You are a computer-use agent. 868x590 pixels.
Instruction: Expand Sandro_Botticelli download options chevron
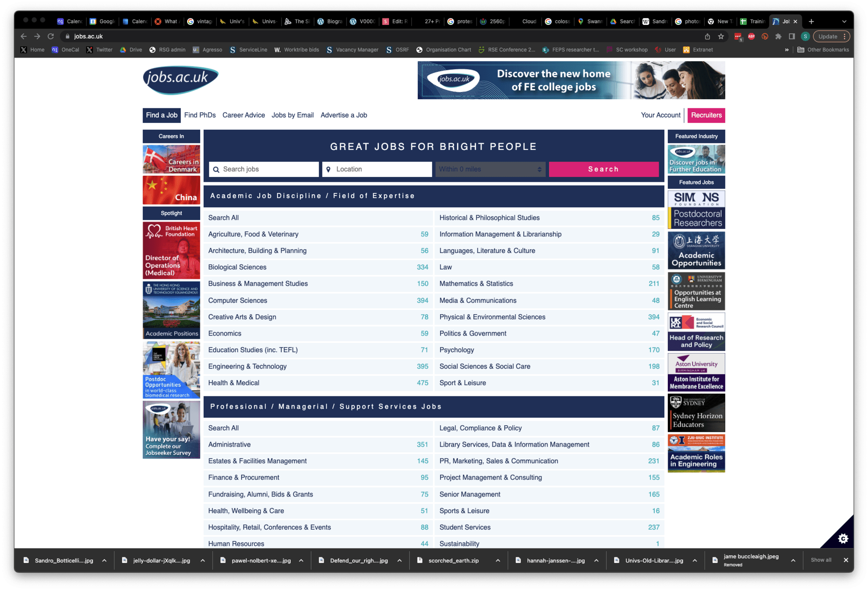(x=104, y=560)
